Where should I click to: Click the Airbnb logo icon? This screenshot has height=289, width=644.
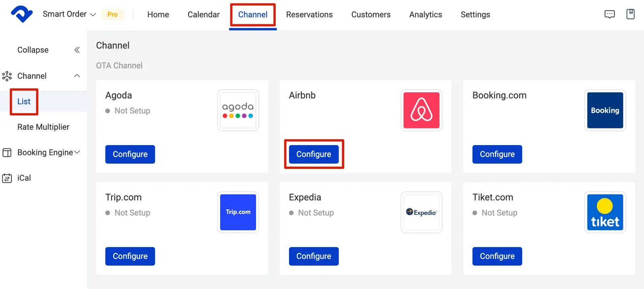click(421, 110)
